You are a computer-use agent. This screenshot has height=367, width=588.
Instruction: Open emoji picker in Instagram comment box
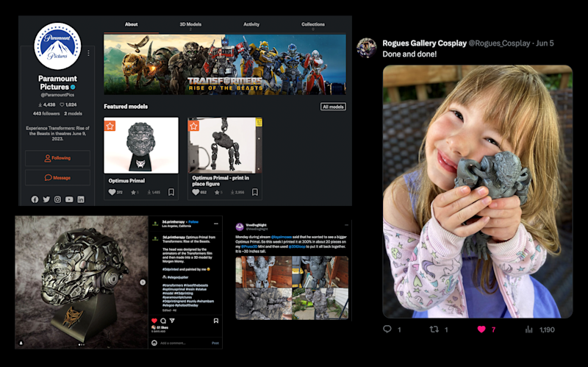[x=154, y=343]
